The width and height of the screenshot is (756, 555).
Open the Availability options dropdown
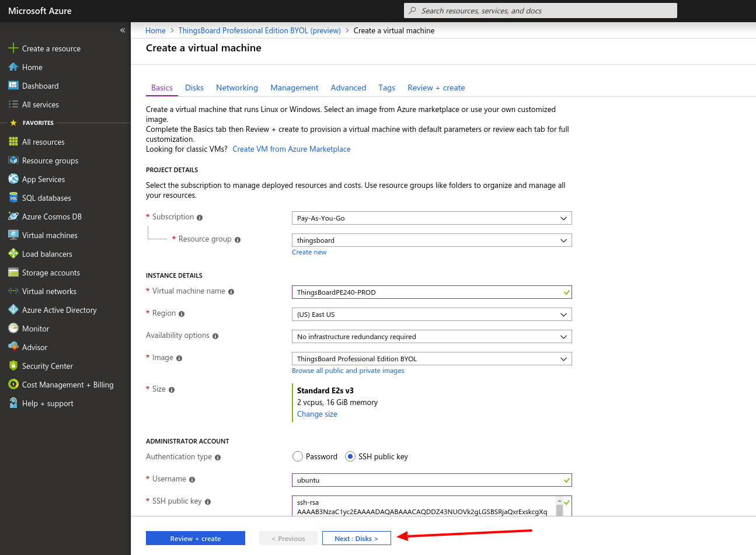pos(432,337)
